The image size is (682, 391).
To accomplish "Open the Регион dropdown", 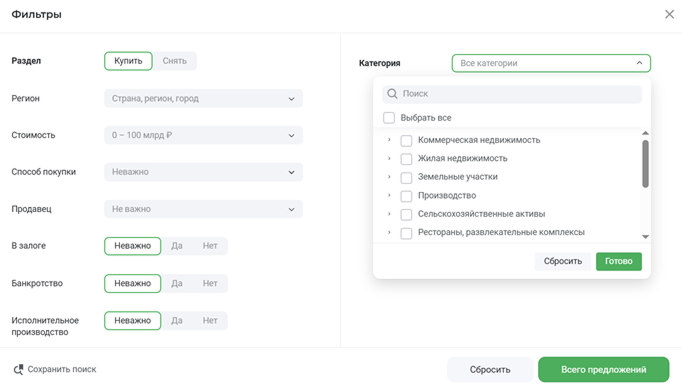I will (204, 99).
